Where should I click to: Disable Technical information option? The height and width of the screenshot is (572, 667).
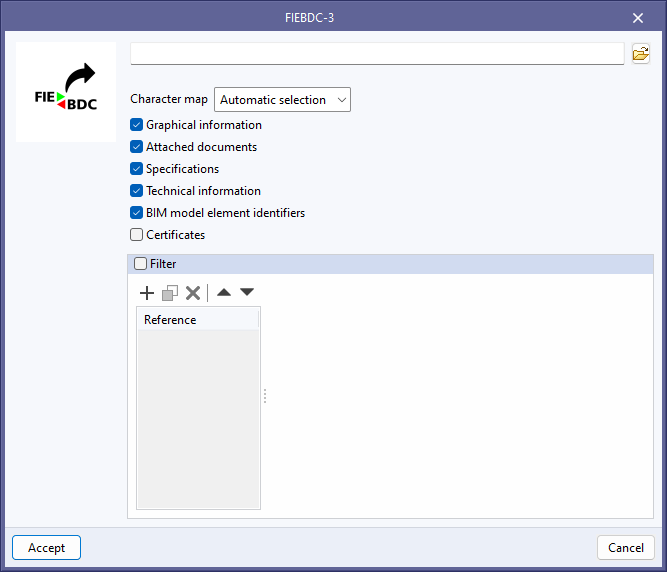136,191
